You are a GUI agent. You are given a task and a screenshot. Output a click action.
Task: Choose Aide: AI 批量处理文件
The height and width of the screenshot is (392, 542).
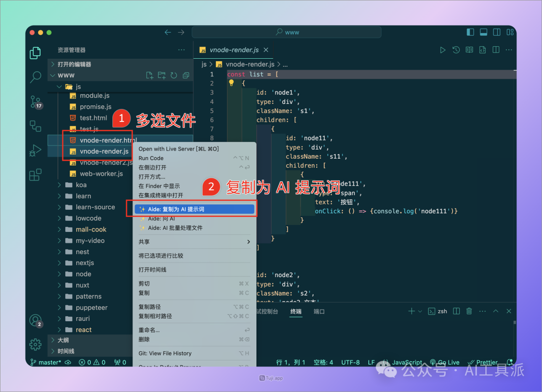pos(194,228)
